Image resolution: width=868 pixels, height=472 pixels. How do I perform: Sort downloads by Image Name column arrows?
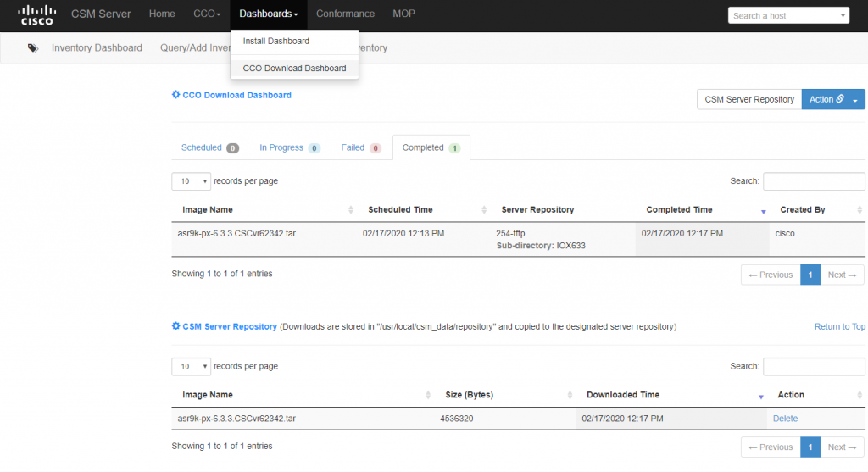351,210
